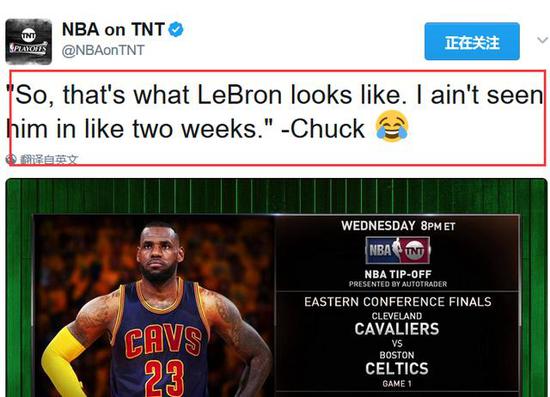Toggle the blue 正在关注 following button
Image resolution: width=550 pixels, height=397 pixels.
click(x=472, y=41)
